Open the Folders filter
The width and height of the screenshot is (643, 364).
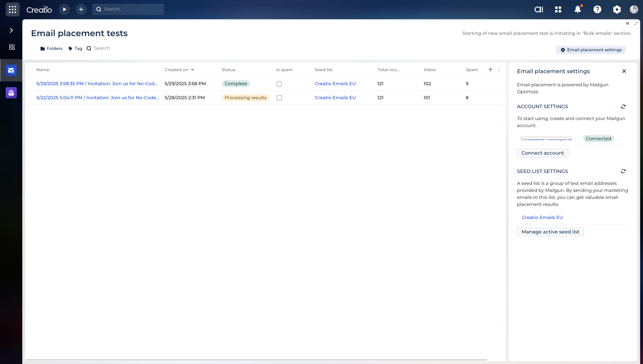51,49
